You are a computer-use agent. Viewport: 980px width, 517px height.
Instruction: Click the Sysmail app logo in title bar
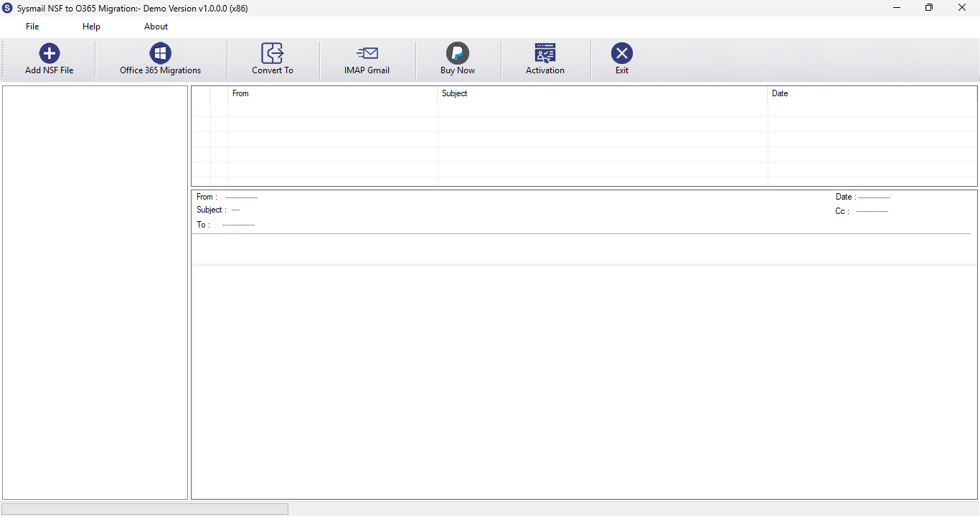click(x=7, y=8)
